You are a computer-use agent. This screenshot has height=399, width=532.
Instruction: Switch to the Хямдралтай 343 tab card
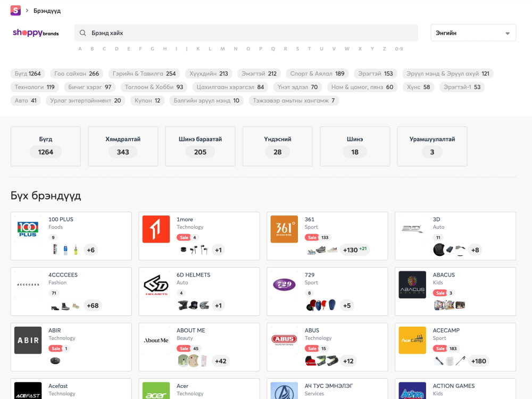(123, 147)
